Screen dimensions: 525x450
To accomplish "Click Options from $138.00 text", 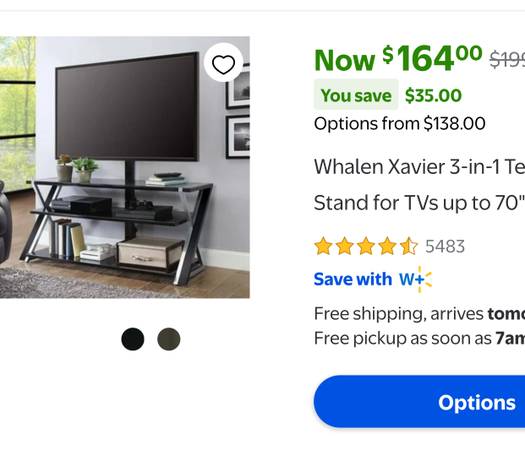I will point(400,124).
